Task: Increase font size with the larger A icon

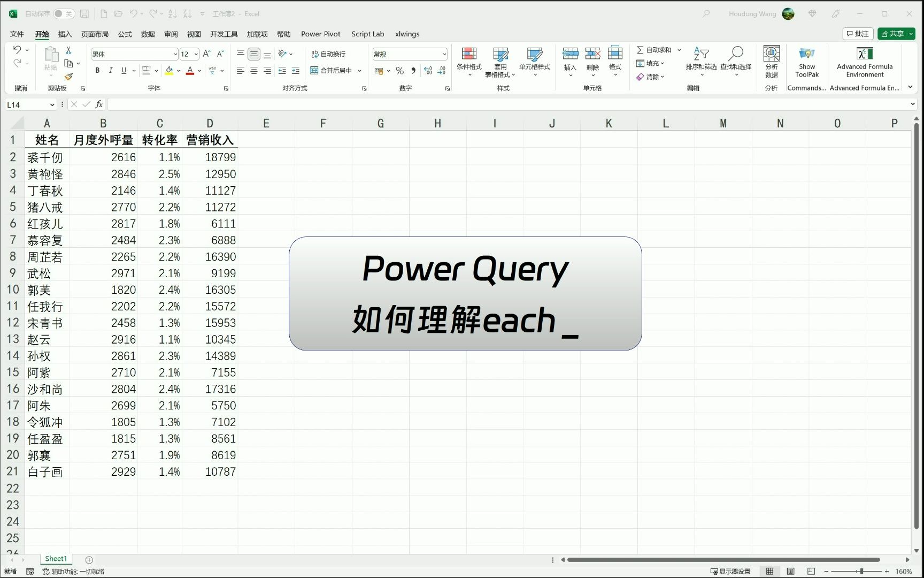Action: (x=206, y=54)
